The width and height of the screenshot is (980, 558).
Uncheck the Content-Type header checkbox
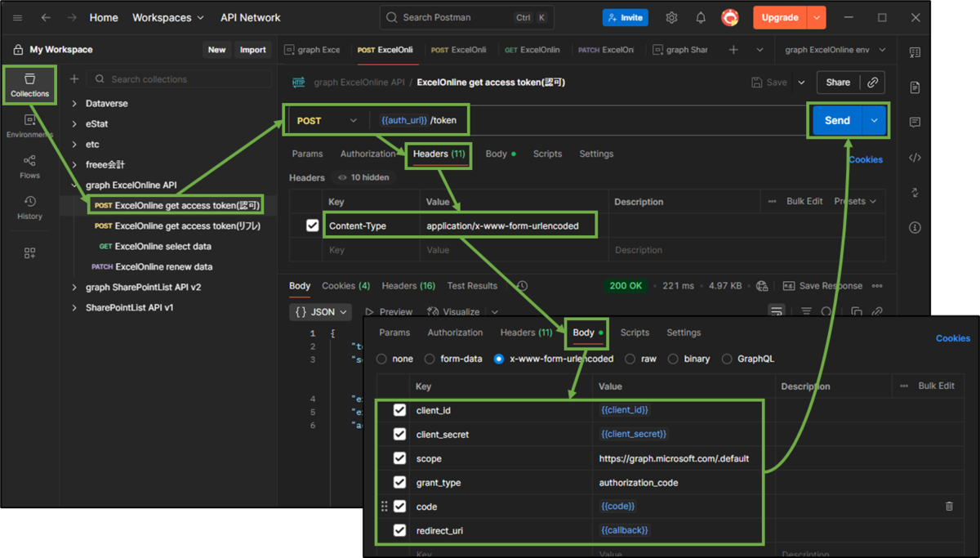pyautogui.click(x=312, y=225)
